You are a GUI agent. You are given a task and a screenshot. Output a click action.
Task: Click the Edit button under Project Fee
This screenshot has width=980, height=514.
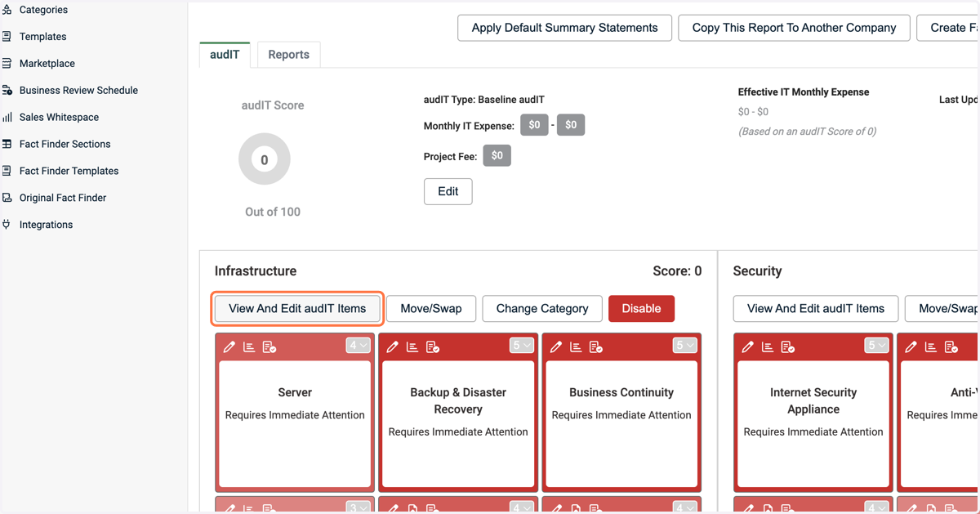448,191
